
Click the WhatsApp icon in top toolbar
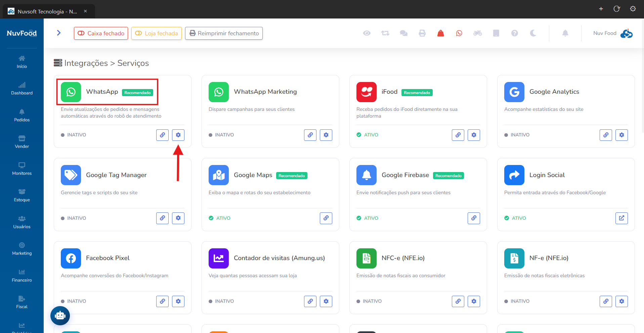459,33
